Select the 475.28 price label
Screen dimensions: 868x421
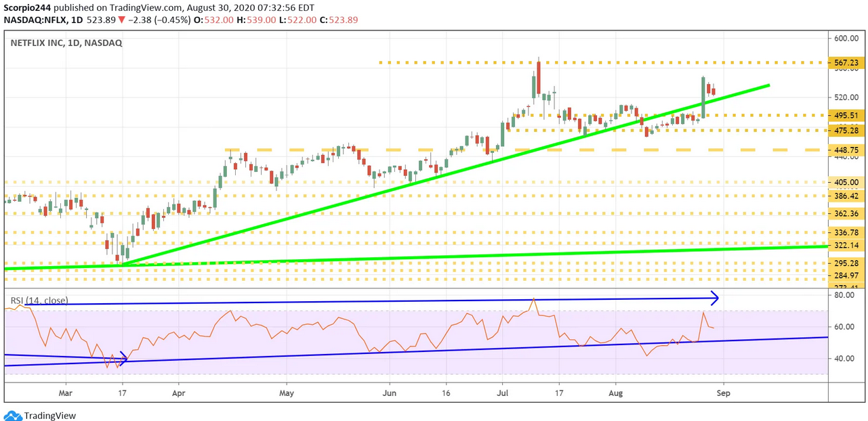[x=847, y=130]
